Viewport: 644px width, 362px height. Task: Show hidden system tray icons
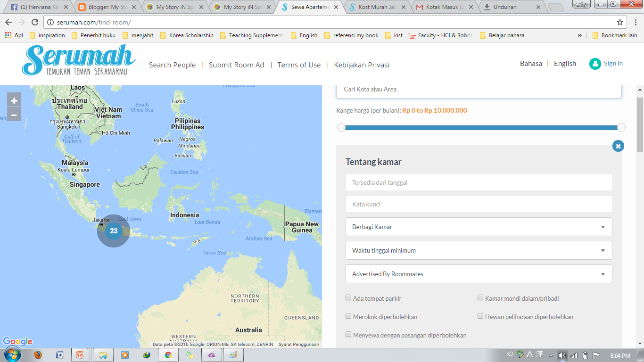[x=551, y=355]
